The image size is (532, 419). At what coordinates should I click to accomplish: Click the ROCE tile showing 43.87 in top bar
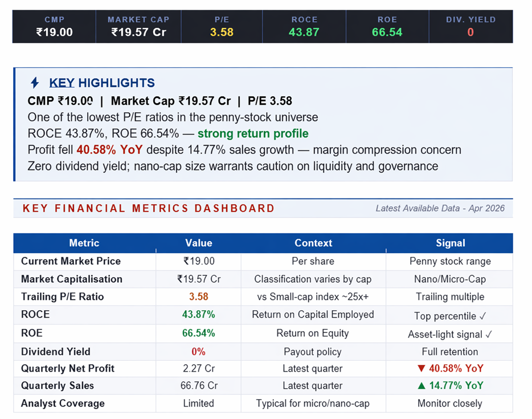pyautogui.click(x=304, y=27)
